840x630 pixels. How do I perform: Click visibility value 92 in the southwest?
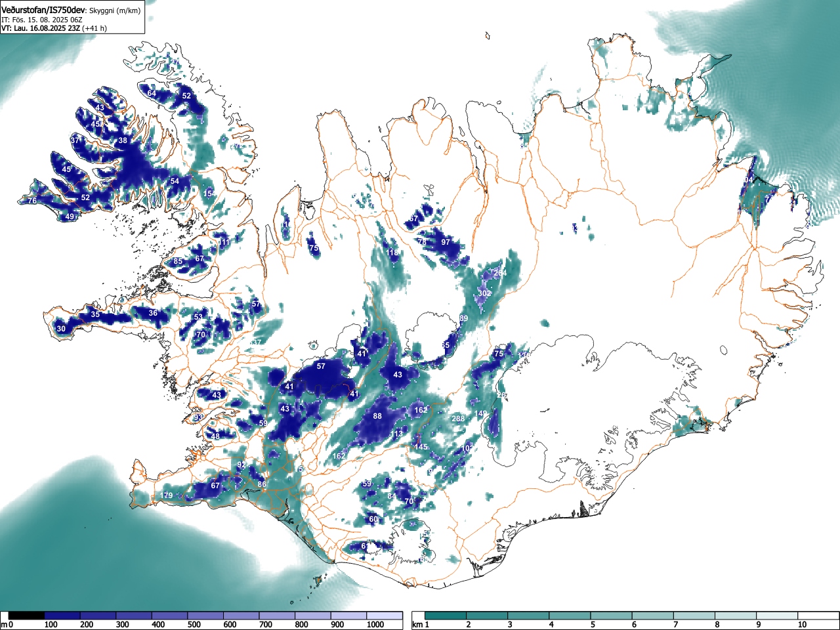click(241, 465)
